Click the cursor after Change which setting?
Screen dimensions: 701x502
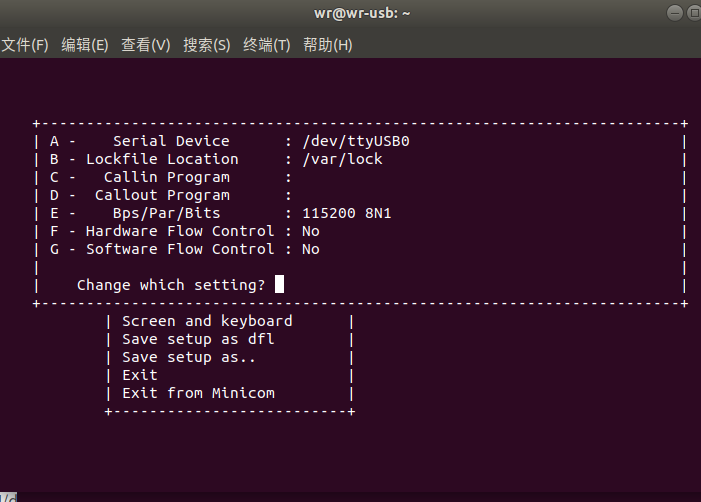tap(279, 284)
